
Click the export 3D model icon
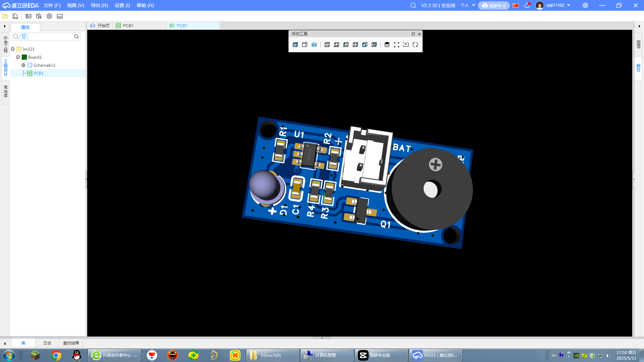[39, 16]
